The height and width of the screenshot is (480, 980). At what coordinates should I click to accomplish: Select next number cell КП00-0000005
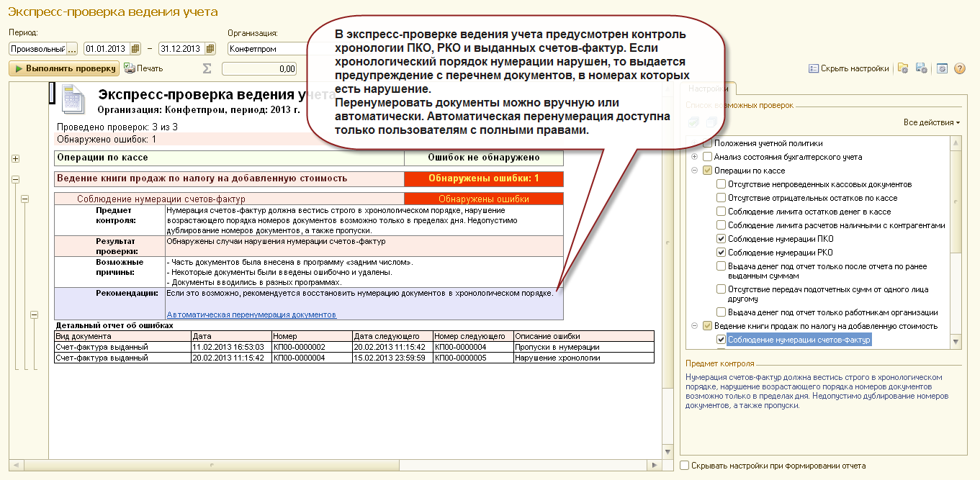coord(472,358)
